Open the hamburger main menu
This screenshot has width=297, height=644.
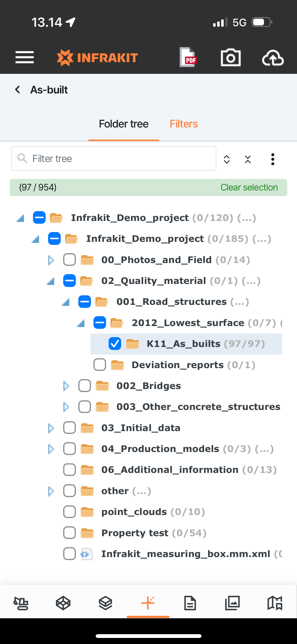24,57
